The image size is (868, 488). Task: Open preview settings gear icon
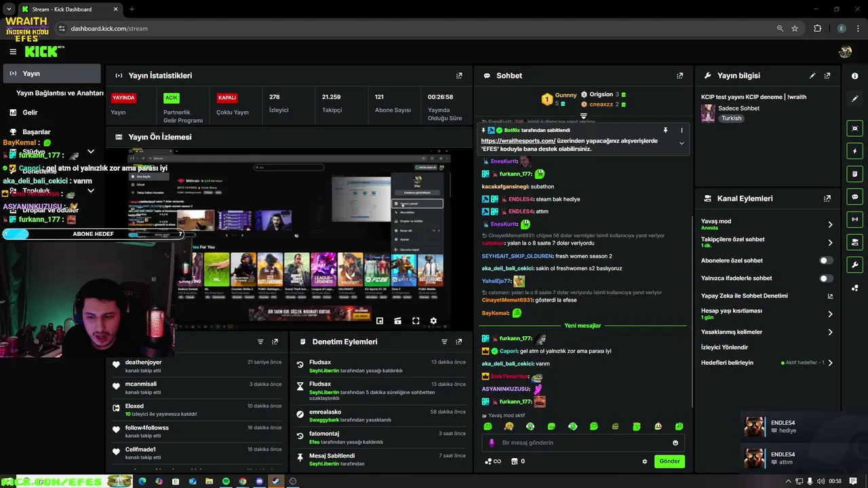(x=433, y=321)
